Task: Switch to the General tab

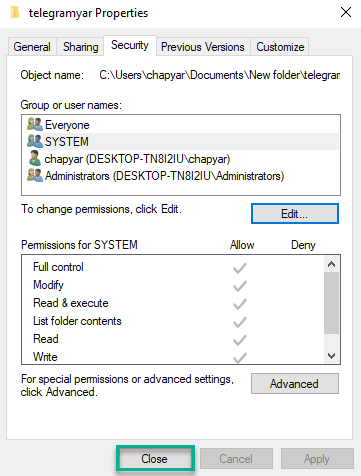Action: coord(32,47)
